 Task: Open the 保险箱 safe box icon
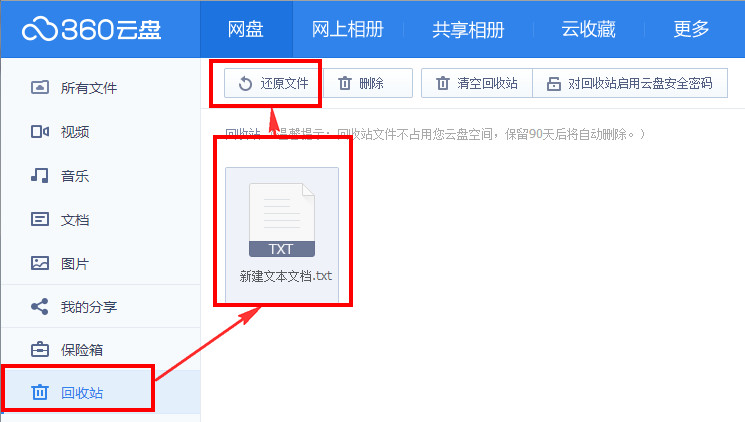click(40, 350)
